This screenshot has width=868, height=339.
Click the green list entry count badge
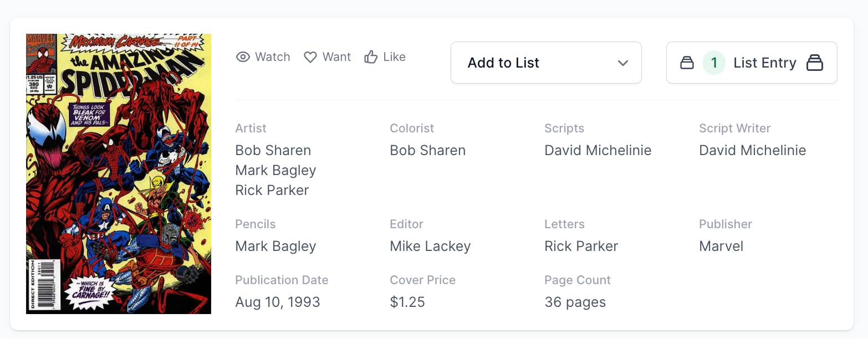tap(714, 63)
